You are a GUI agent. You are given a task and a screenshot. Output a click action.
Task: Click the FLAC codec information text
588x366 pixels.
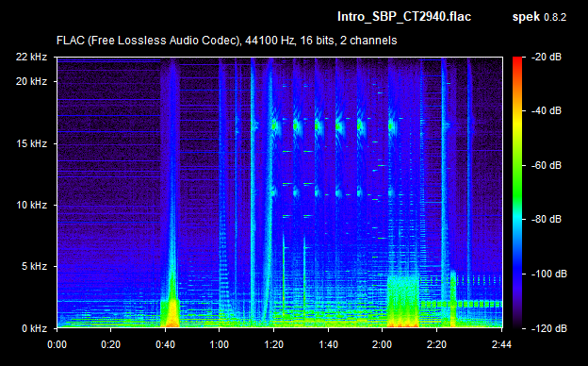[x=226, y=41]
